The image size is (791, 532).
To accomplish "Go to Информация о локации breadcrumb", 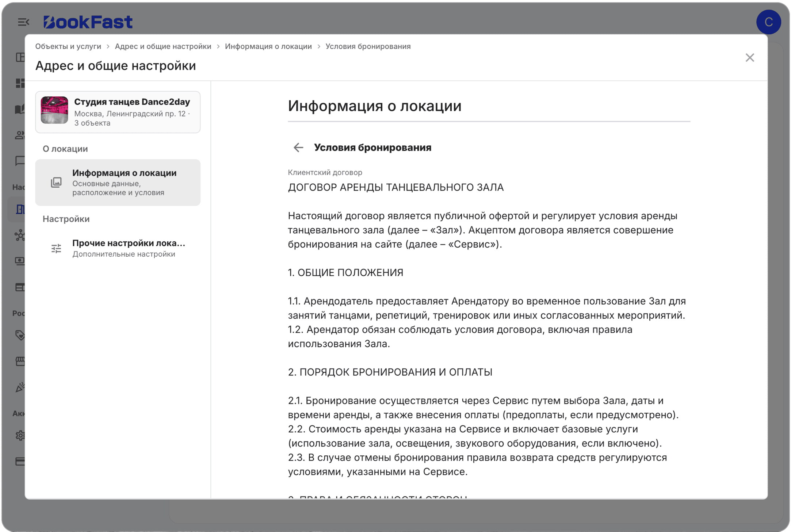I will pos(268,46).
